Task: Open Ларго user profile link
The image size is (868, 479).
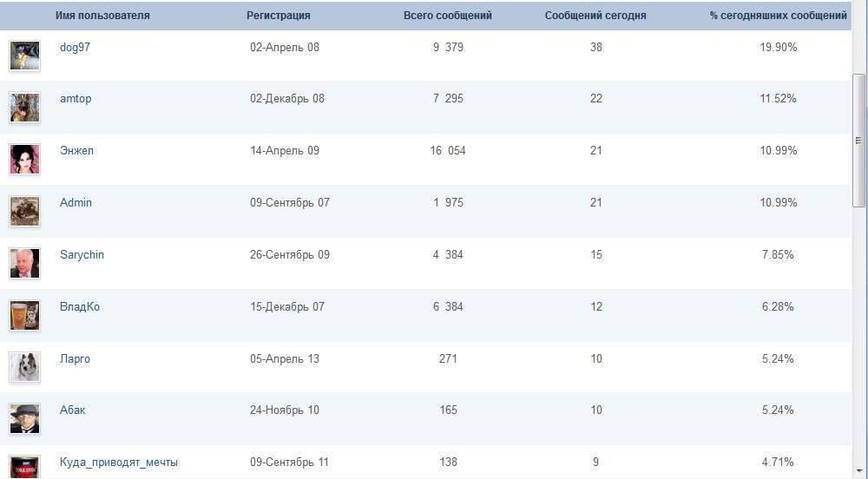Action: click(75, 358)
